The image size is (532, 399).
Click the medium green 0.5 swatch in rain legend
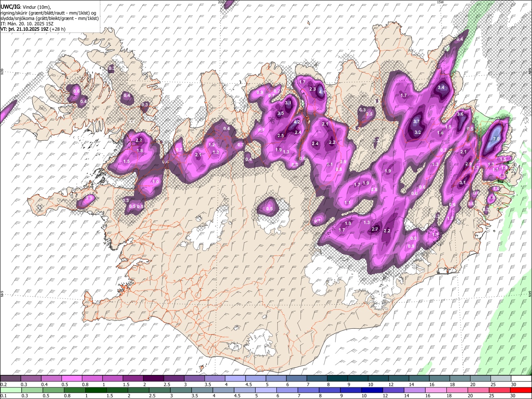click(54, 390)
